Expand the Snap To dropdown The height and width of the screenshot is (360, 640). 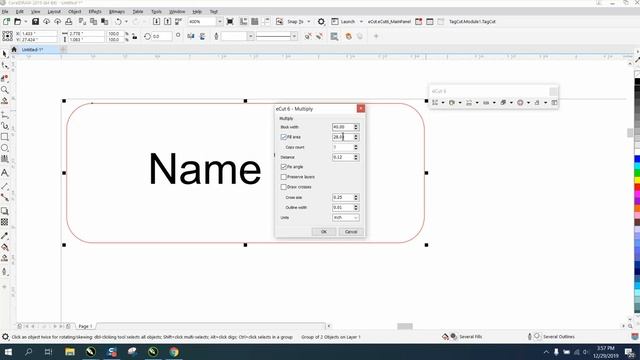point(309,22)
